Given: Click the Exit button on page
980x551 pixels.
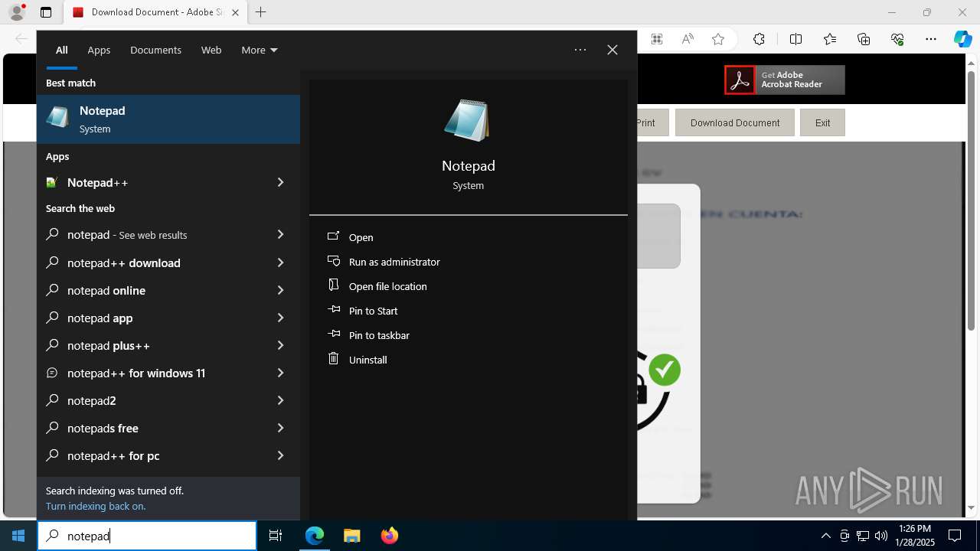Looking at the screenshot, I should [822, 122].
